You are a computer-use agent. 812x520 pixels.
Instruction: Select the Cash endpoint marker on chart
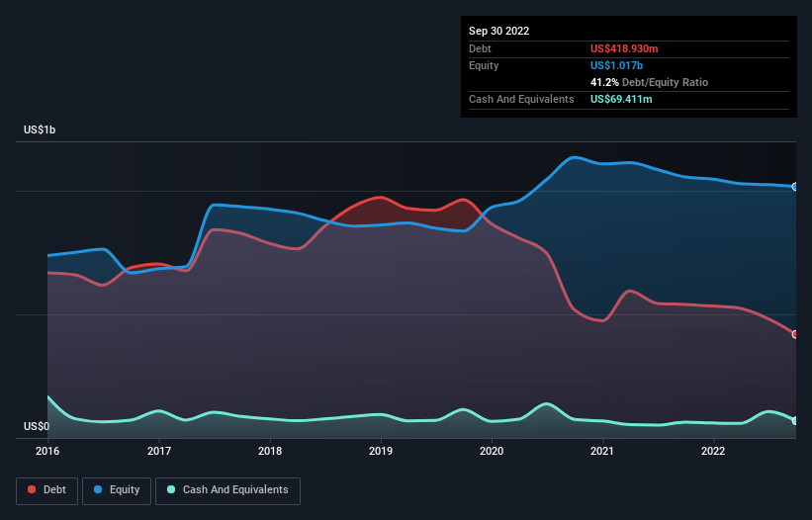click(795, 421)
